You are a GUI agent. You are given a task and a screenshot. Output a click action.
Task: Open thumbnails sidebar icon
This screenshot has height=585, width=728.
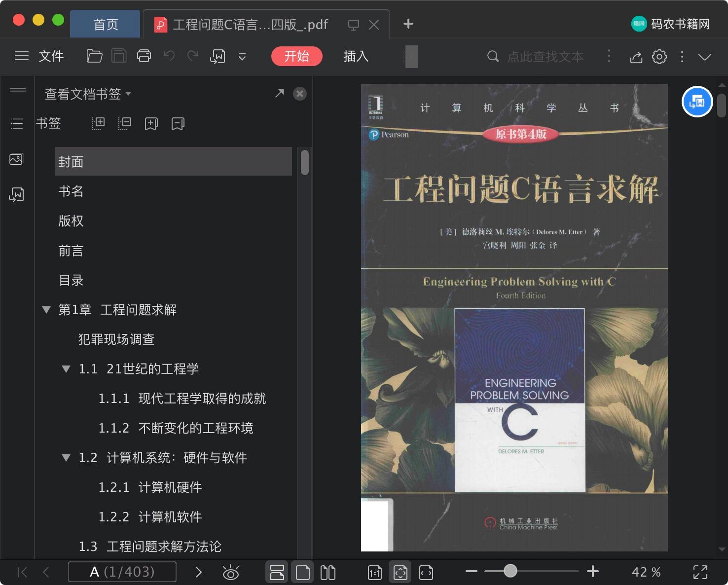pos(16,159)
